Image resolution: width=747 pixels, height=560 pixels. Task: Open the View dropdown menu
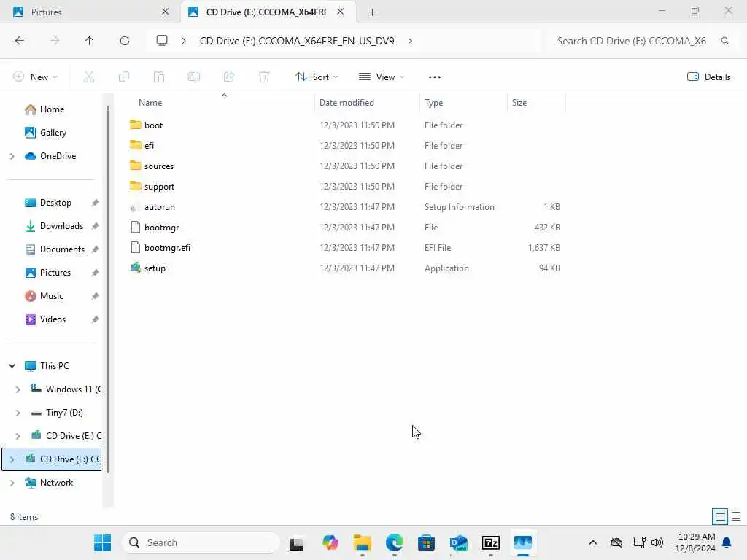click(x=382, y=77)
